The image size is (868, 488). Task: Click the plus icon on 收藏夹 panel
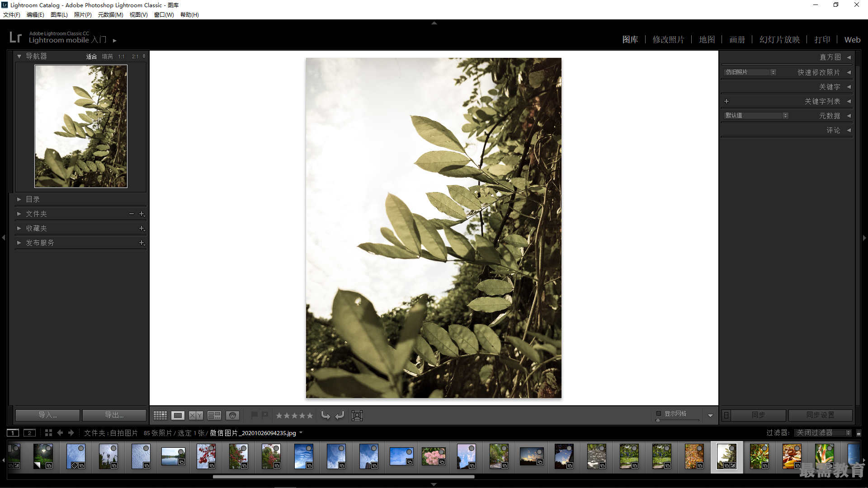pyautogui.click(x=142, y=228)
